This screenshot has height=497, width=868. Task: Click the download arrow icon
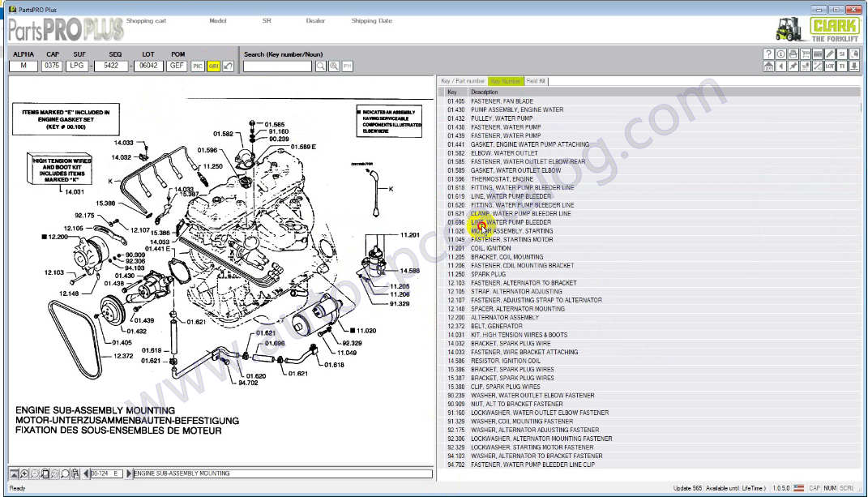pos(855,66)
